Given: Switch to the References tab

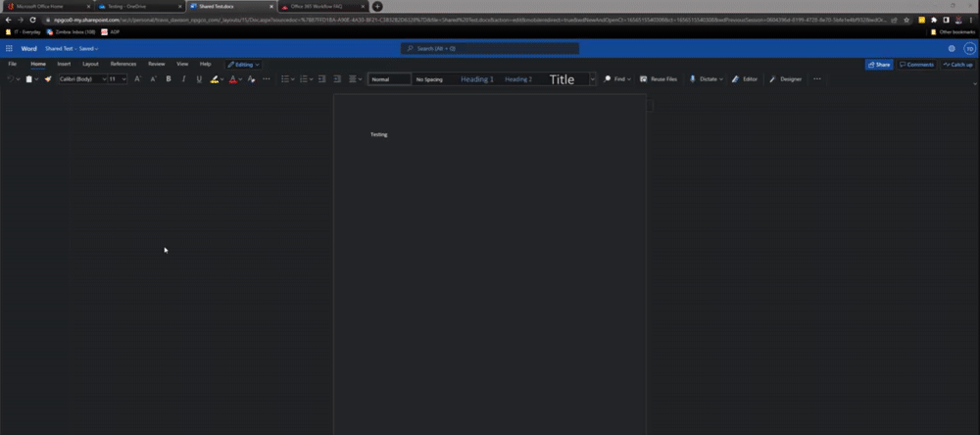Looking at the screenshot, I should point(123,64).
